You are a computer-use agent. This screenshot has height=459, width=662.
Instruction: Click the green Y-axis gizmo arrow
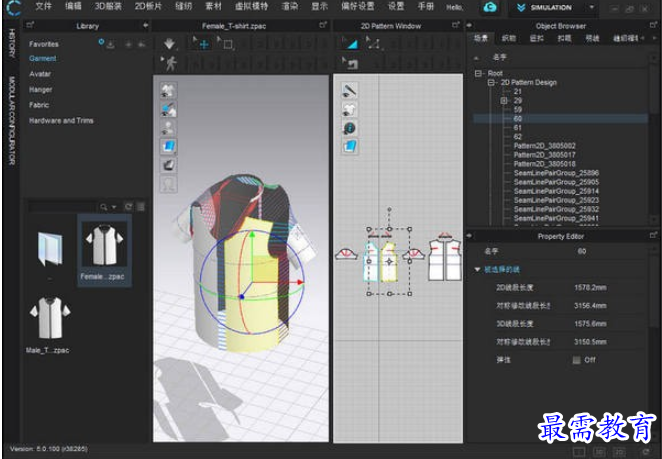point(252,234)
